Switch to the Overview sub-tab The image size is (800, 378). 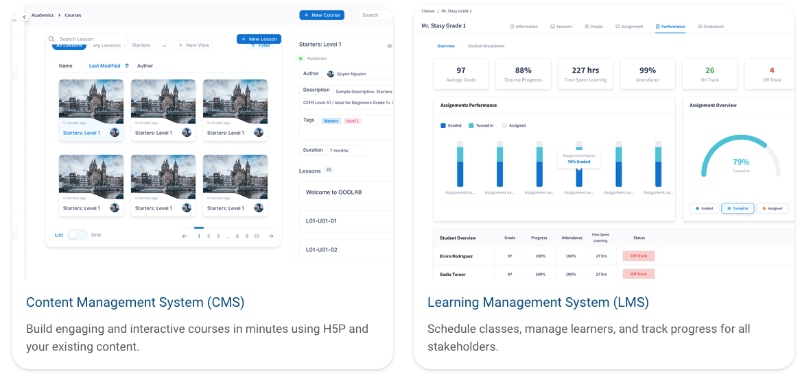click(x=445, y=46)
